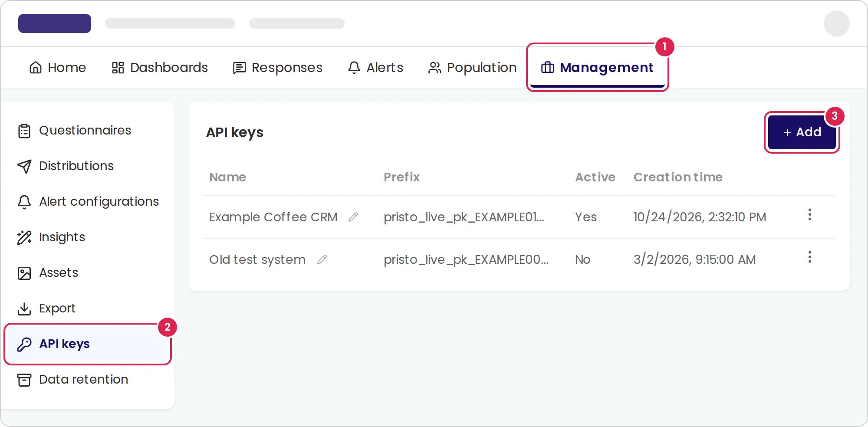Screen dimensions: 868x427
Task: Switch to the Dashboards tab
Action: coord(160,68)
